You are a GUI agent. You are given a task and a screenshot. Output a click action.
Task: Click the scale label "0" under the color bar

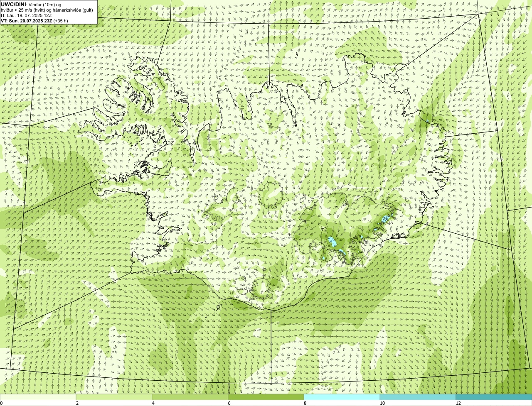click(2, 403)
